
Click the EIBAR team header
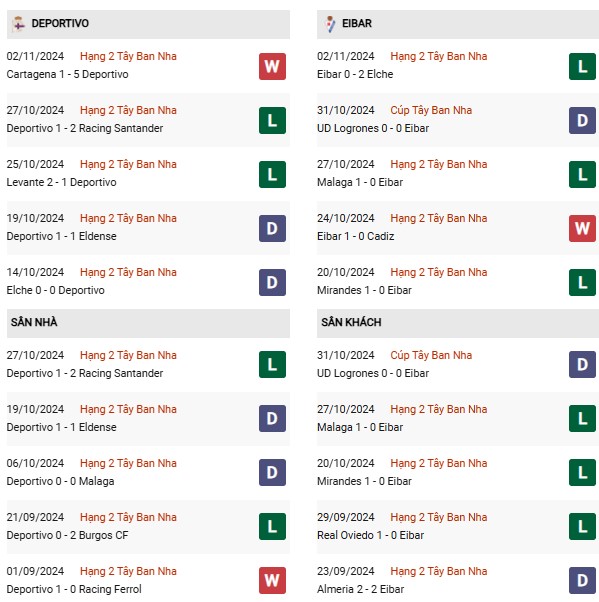point(458,24)
